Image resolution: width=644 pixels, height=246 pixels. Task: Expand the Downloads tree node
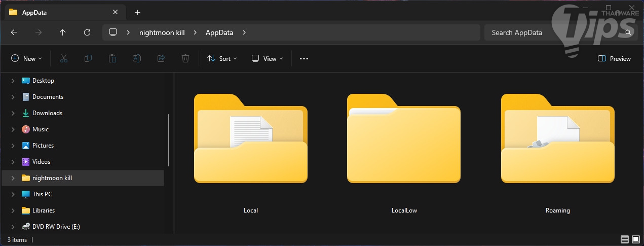pyautogui.click(x=13, y=113)
